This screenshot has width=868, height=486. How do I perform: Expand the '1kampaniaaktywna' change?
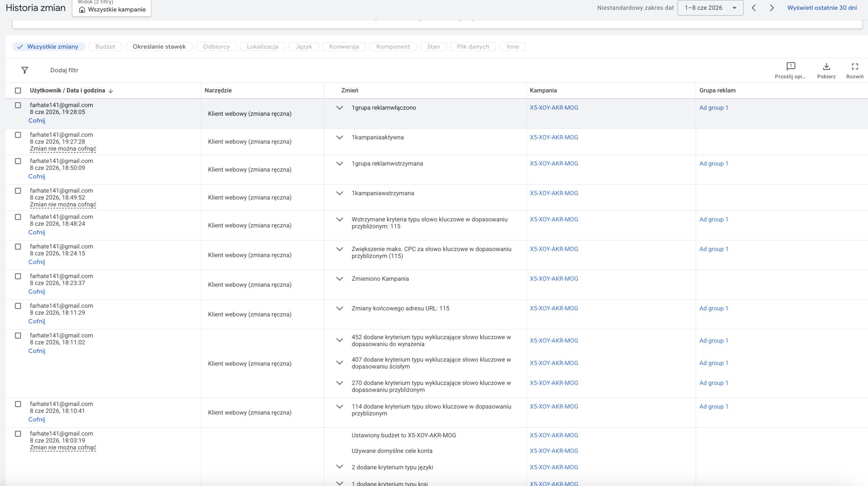[x=339, y=137]
